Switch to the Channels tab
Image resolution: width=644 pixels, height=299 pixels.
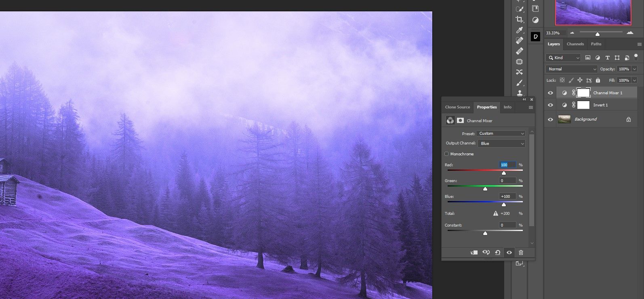575,44
